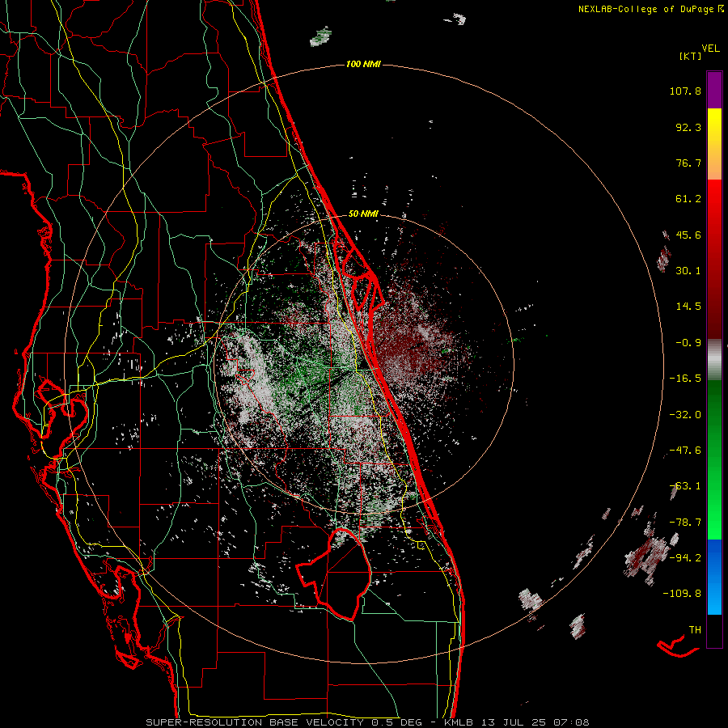Select the 107.8 value on velocity scale
The image size is (728, 728).
(x=685, y=91)
